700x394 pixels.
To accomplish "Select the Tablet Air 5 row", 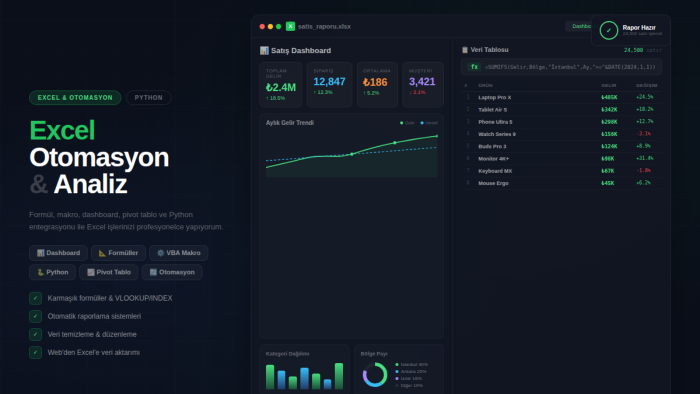I will (561, 109).
